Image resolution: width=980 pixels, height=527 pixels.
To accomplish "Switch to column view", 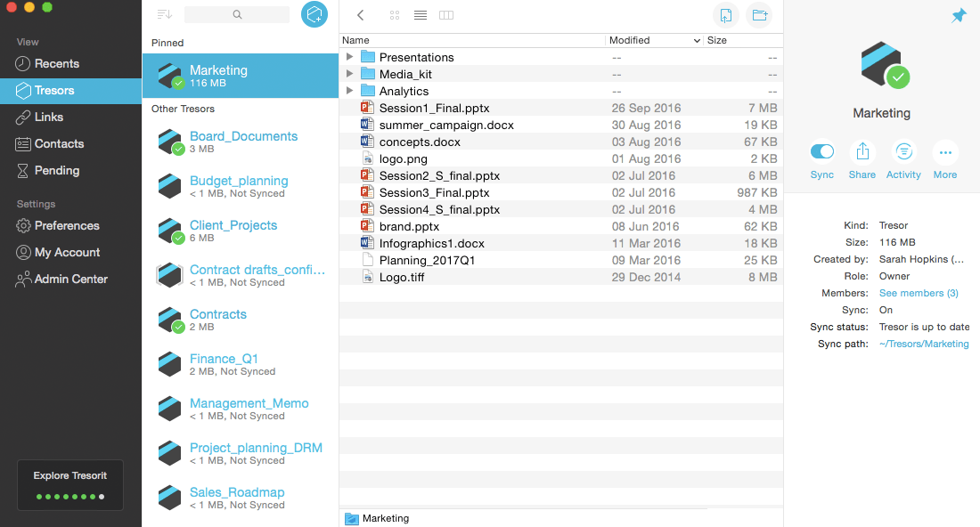I will tap(446, 15).
